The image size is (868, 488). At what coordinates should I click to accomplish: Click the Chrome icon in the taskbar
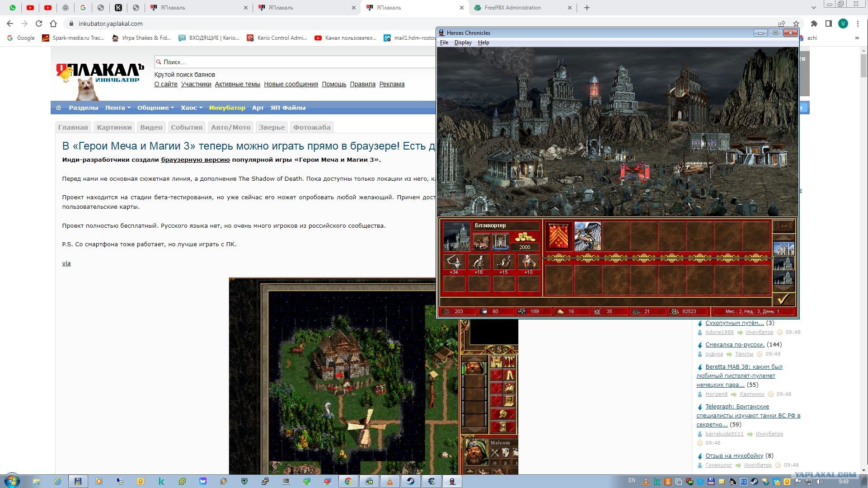(x=348, y=481)
